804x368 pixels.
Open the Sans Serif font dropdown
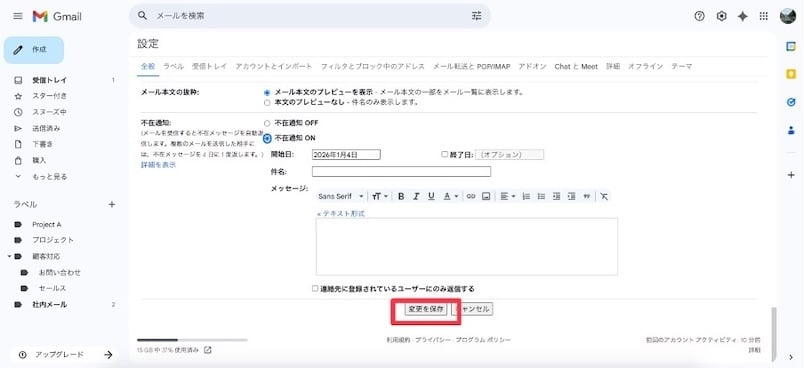[x=340, y=196]
